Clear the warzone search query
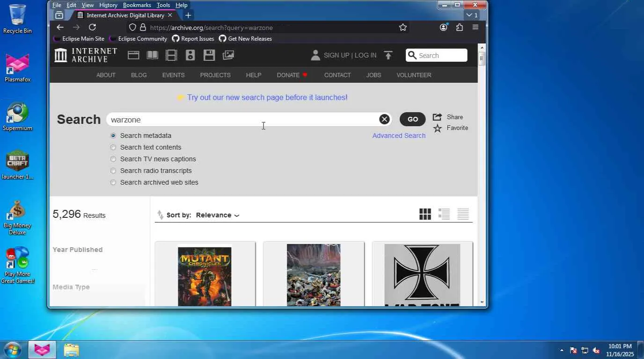Screen dimensions: 644x359 pyautogui.click(x=384, y=119)
